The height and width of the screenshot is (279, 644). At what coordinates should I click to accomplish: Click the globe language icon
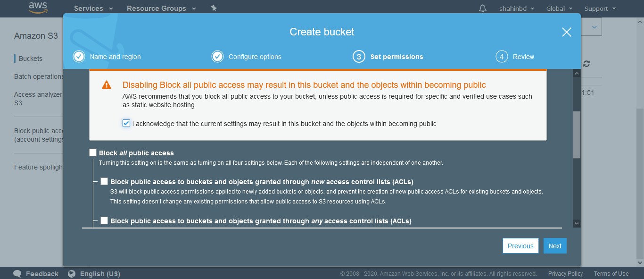coord(72,273)
